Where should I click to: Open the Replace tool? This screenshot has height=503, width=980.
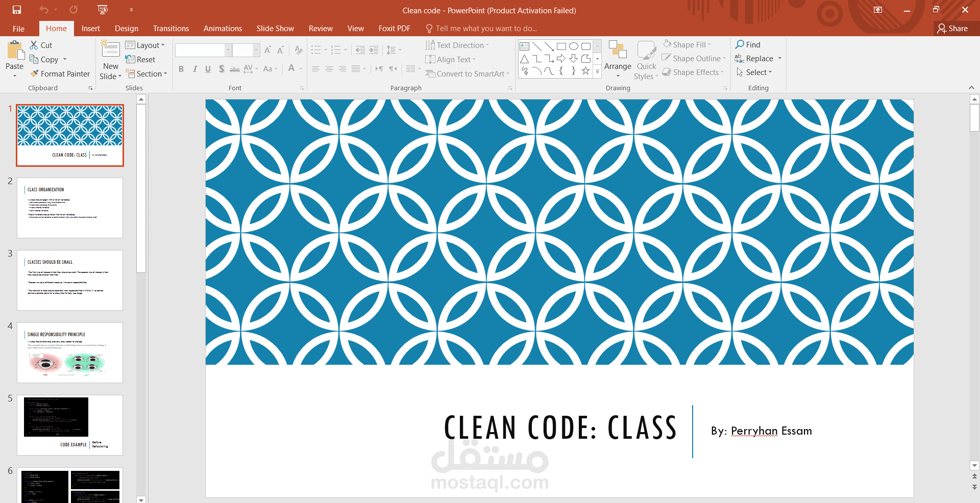pyautogui.click(x=758, y=58)
